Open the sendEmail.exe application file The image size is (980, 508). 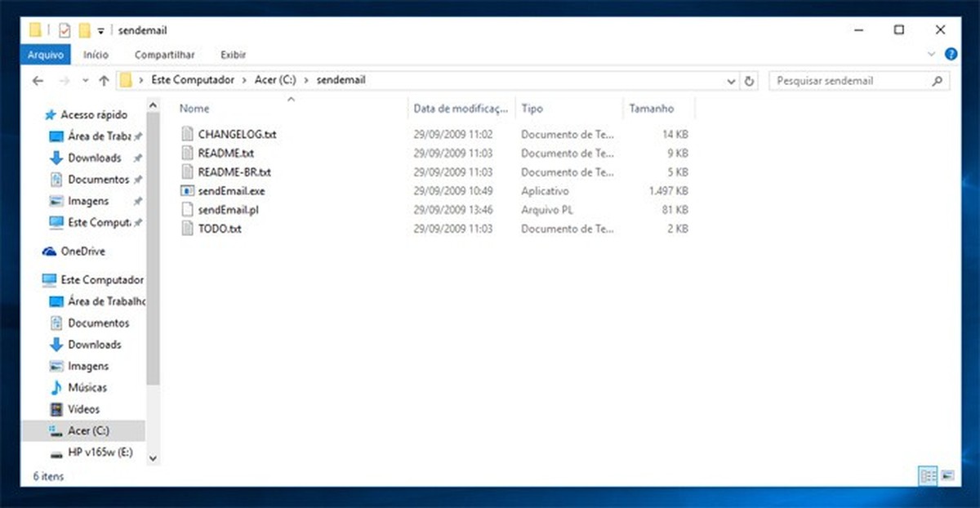(232, 190)
